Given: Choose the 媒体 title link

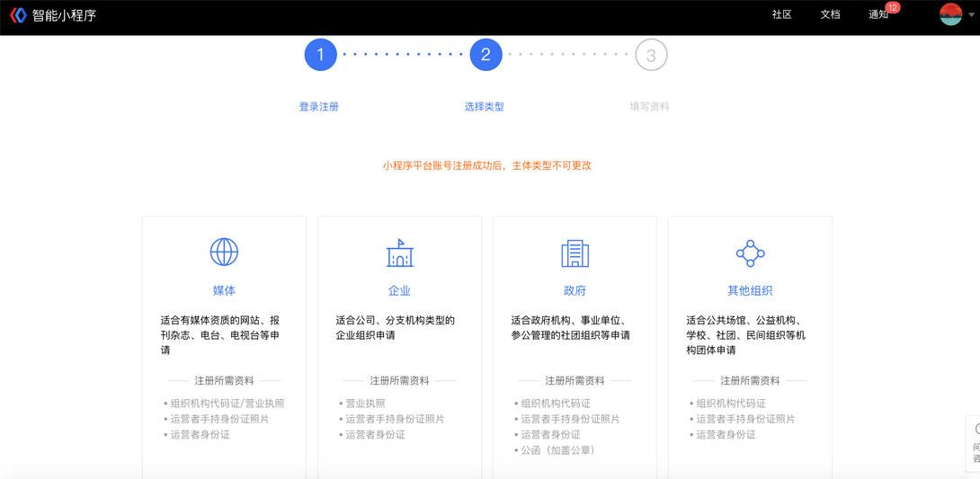Looking at the screenshot, I should (x=224, y=291).
